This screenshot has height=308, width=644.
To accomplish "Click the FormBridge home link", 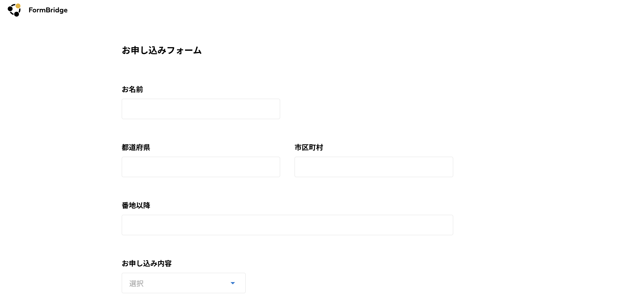I will click(x=38, y=10).
